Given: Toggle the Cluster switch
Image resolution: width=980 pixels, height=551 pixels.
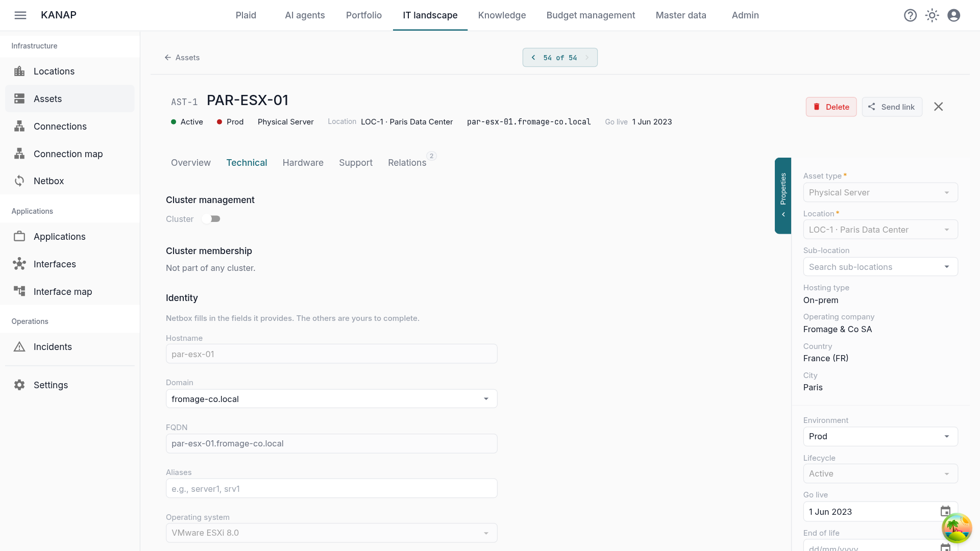Looking at the screenshot, I should pos(211,219).
